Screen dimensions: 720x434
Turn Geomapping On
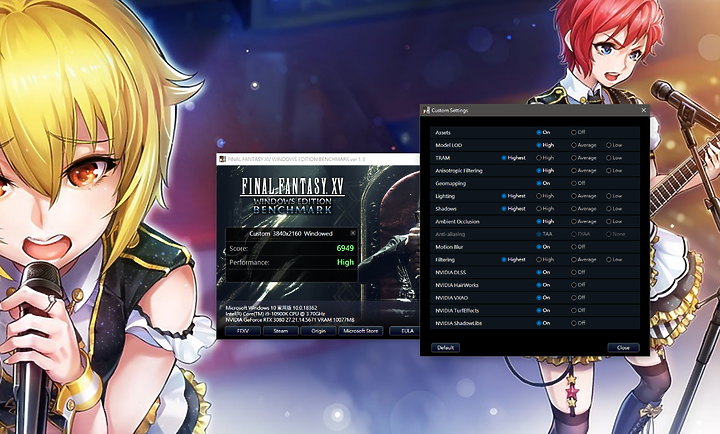(543, 183)
